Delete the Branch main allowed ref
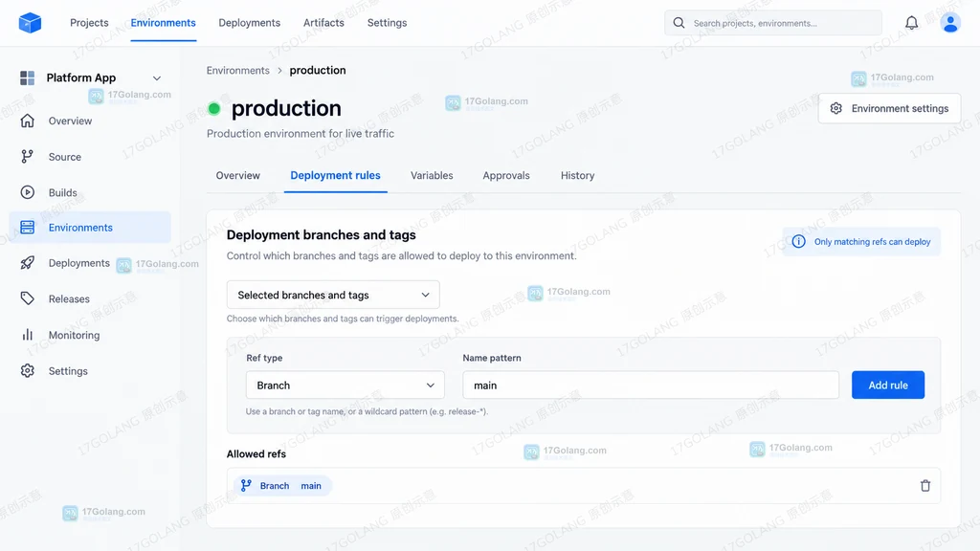Viewport: 980px width, 551px height. [x=925, y=485]
